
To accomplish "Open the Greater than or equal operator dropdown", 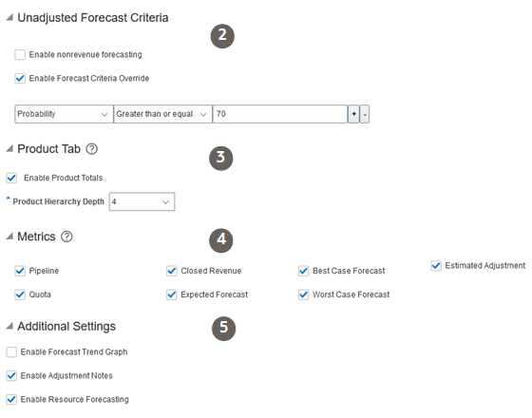I will 162,114.
